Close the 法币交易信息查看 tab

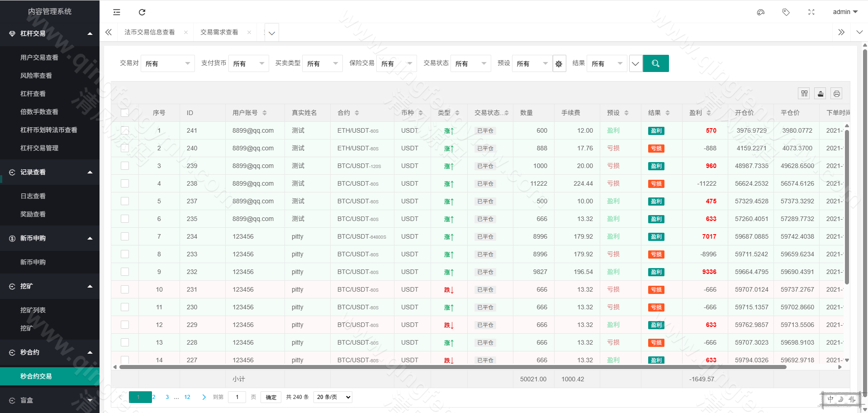click(x=186, y=32)
